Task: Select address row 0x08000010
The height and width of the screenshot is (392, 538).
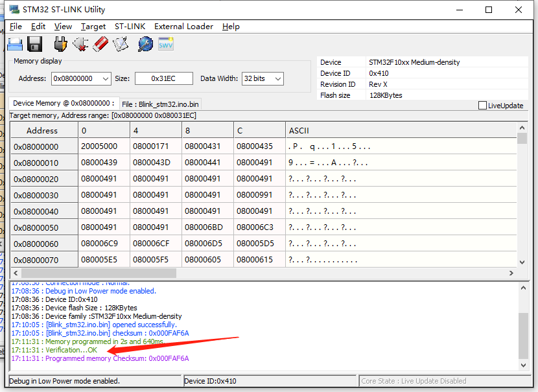Action: (44, 163)
